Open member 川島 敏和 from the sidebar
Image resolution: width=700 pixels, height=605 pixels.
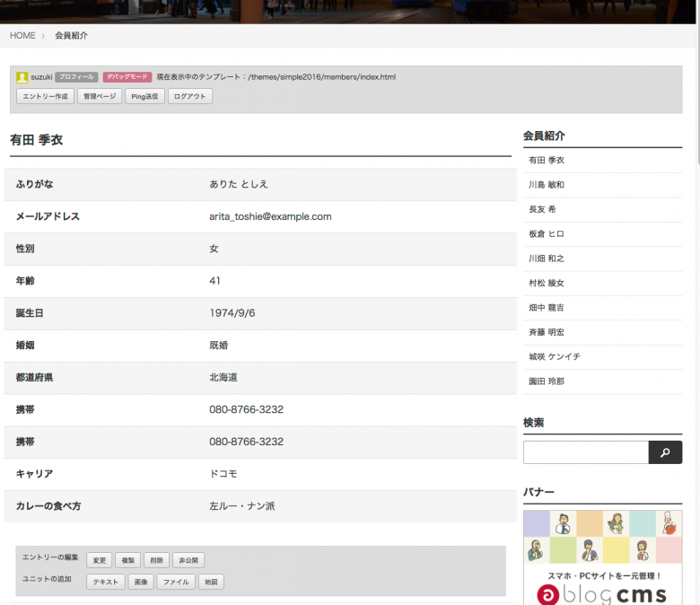pyautogui.click(x=547, y=185)
